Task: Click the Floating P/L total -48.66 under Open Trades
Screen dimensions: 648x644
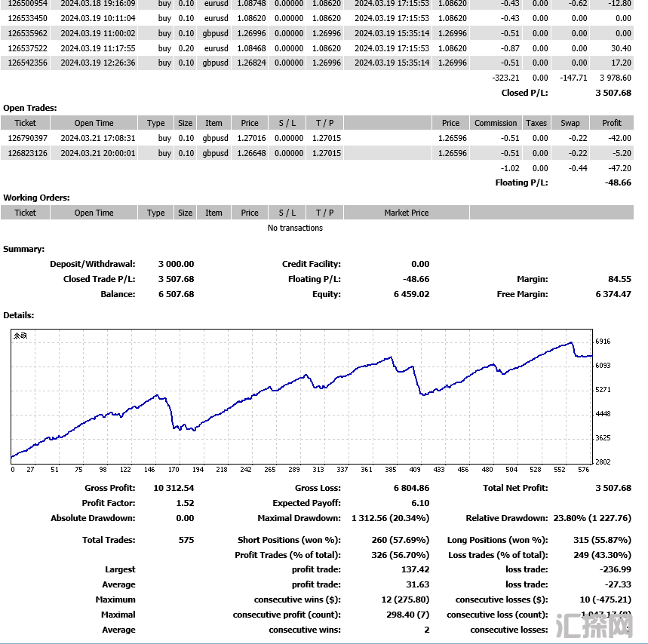Action: click(616, 182)
